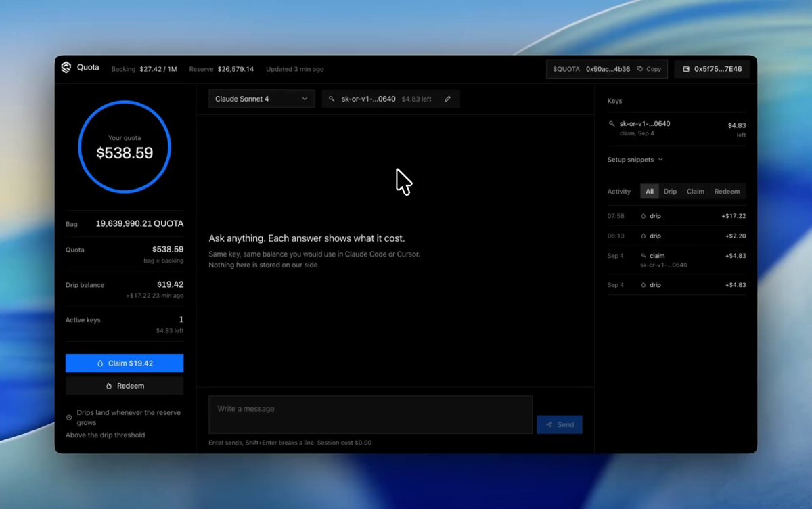Open the wallet 0x5f75...7E46 button
The image size is (812, 509).
(712, 69)
